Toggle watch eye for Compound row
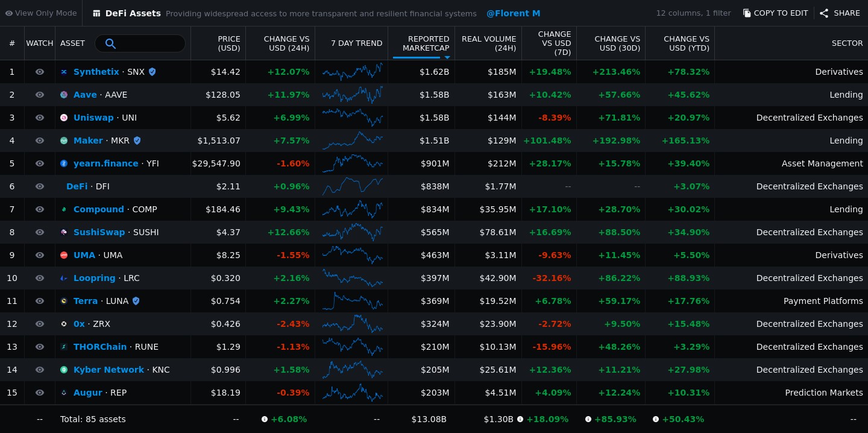This screenshot has height=433, width=868. pos(40,209)
